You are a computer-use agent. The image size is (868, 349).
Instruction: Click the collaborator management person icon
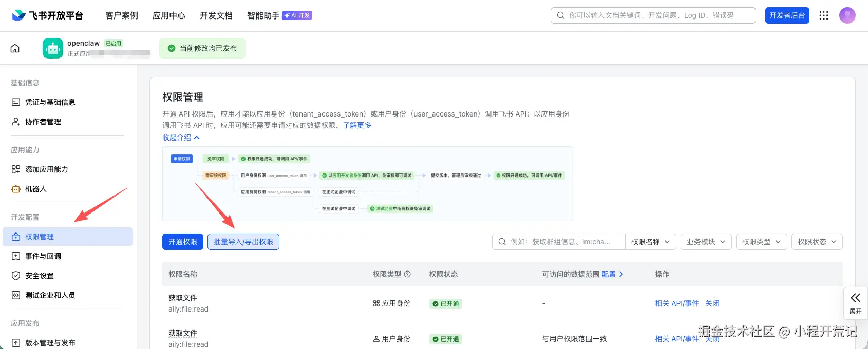pos(16,122)
